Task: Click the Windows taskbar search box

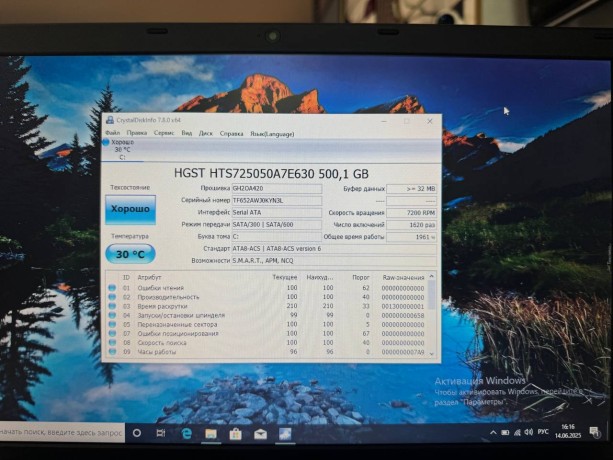Action: tap(62, 433)
